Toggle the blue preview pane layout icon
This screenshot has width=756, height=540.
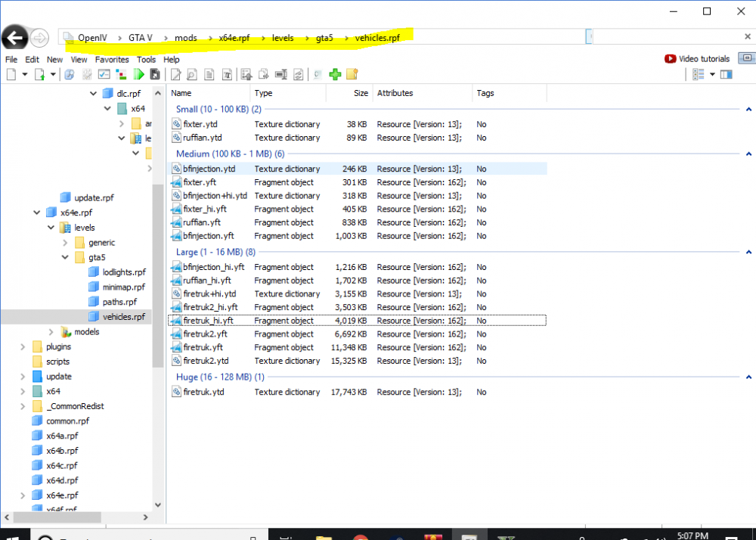pyautogui.click(x=726, y=74)
